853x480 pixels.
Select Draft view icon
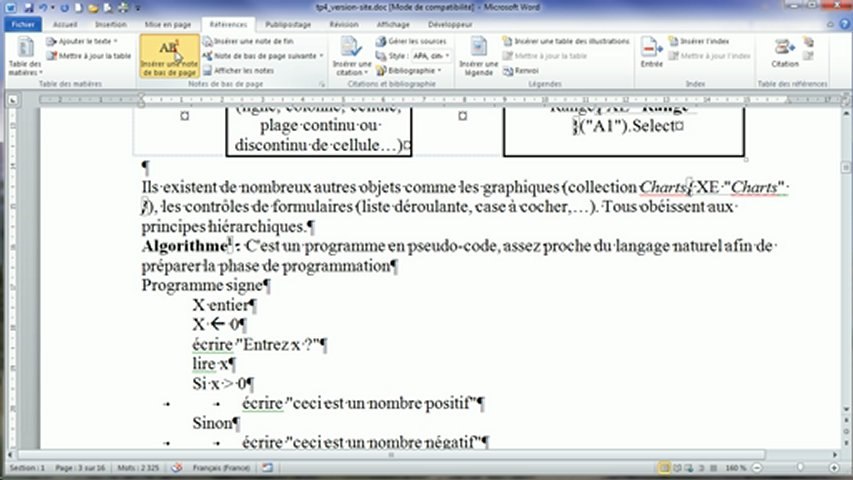[x=713, y=468]
